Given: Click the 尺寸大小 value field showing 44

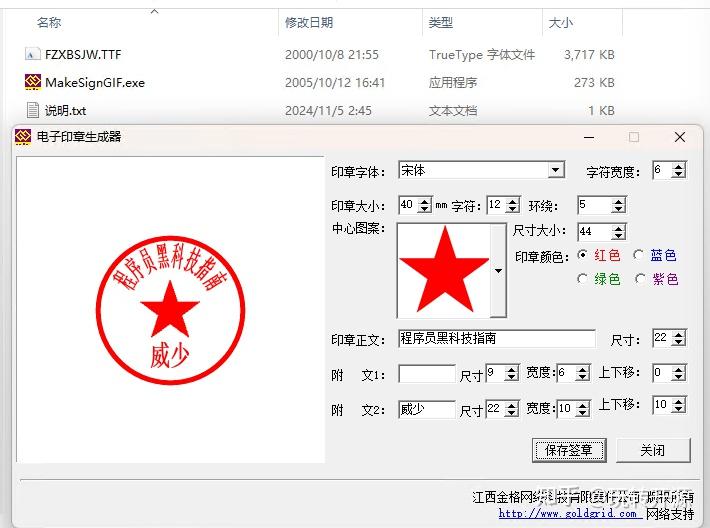Looking at the screenshot, I should pos(595,231).
